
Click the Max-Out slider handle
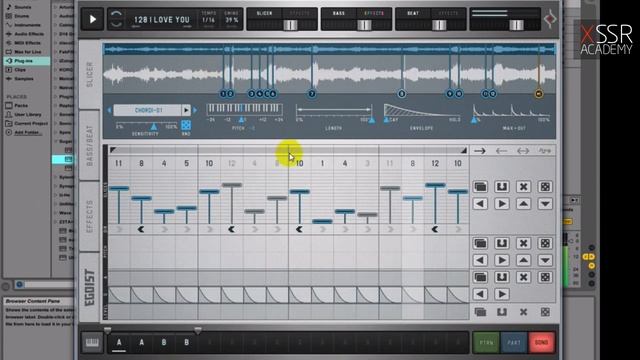[474, 120]
